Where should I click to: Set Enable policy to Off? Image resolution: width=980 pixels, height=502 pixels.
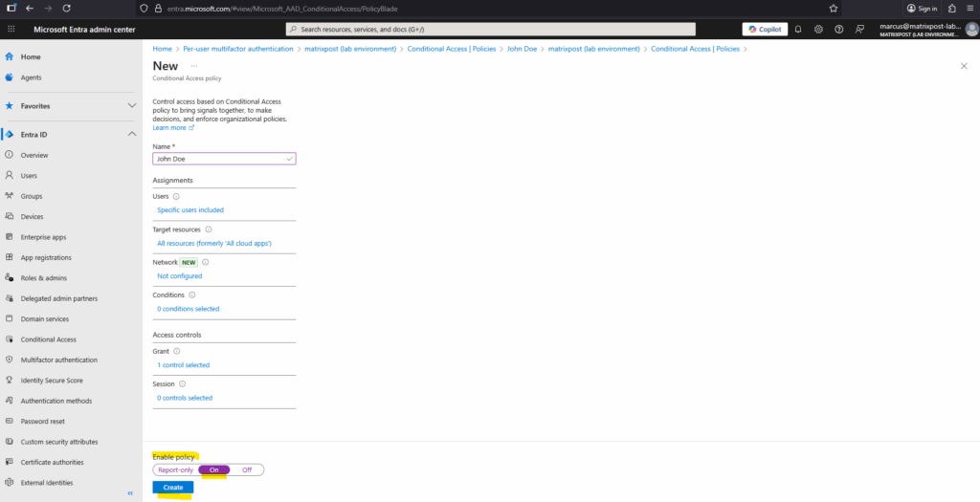tap(247, 470)
